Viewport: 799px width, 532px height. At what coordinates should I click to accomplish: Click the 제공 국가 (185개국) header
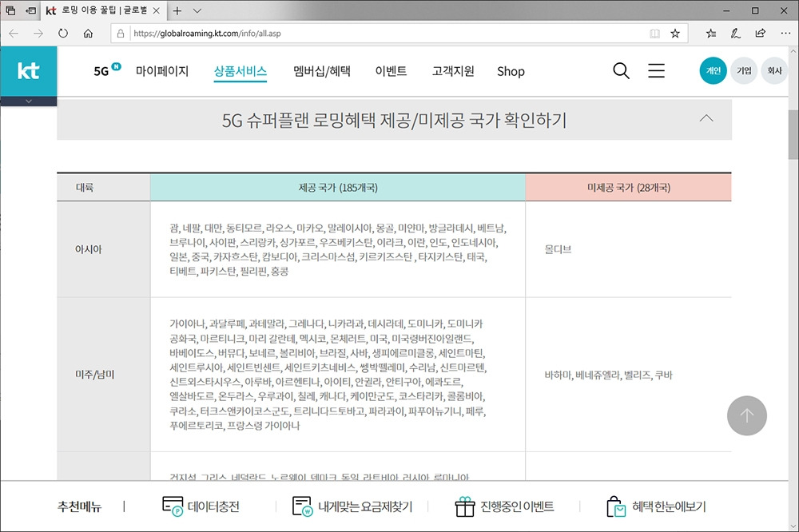point(338,188)
